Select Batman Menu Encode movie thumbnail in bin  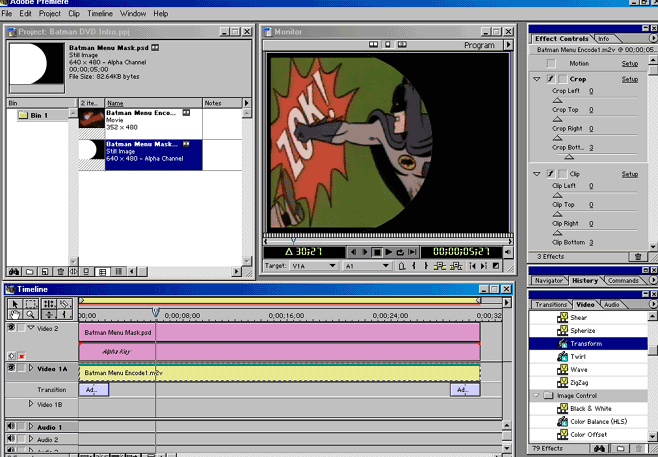tap(91, 118)
